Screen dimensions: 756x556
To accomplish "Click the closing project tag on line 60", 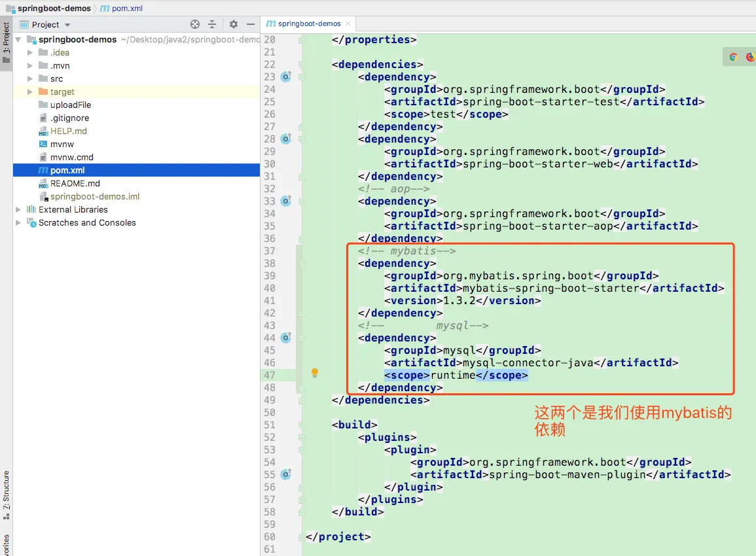I will 338,537.
